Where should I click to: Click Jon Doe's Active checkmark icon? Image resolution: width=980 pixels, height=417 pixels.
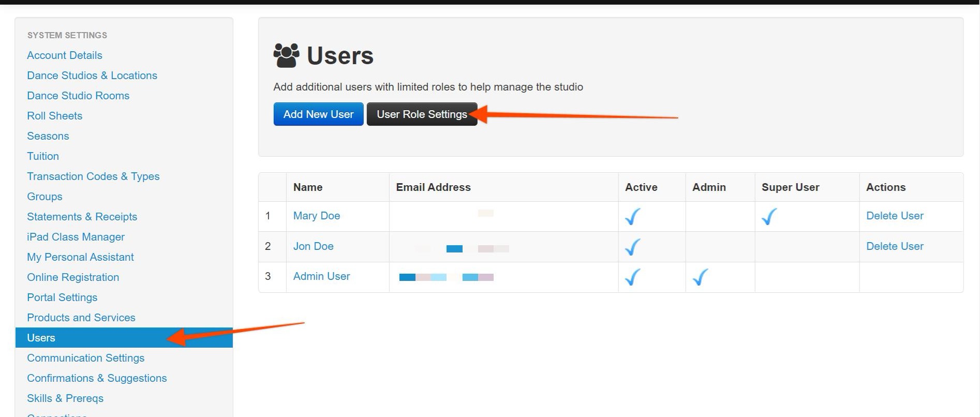(632, 247)
